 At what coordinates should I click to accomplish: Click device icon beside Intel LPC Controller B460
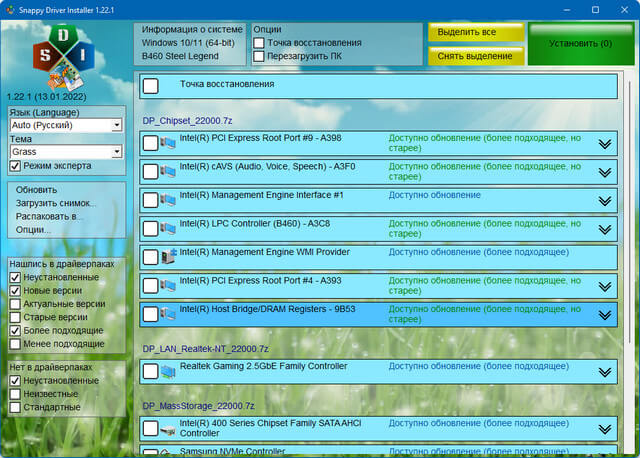(x=167, y=229)
